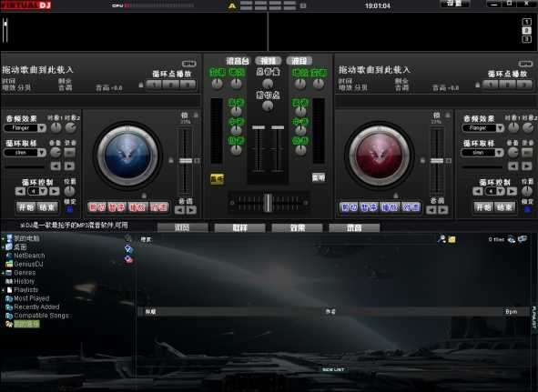Click the yellow folder icon in browser toolbar

pos(452,239)
